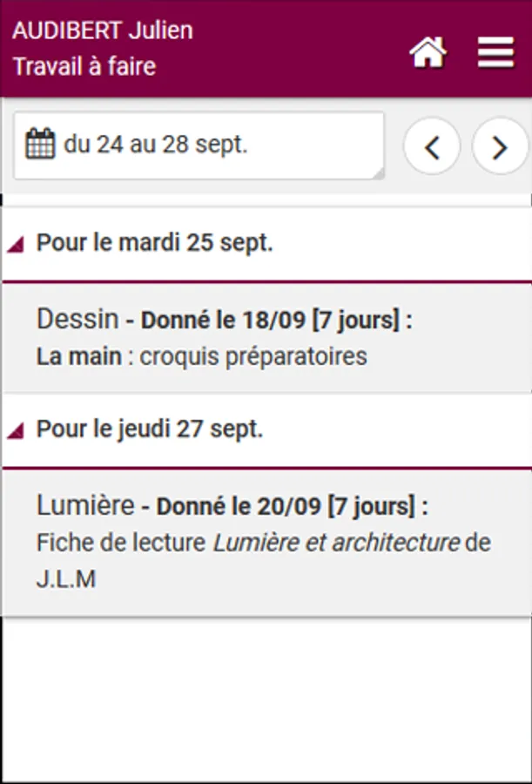The image size is (532, 784).
Task: Click the AUDIBERT Julien student name
Action: (x=103, y=31)
